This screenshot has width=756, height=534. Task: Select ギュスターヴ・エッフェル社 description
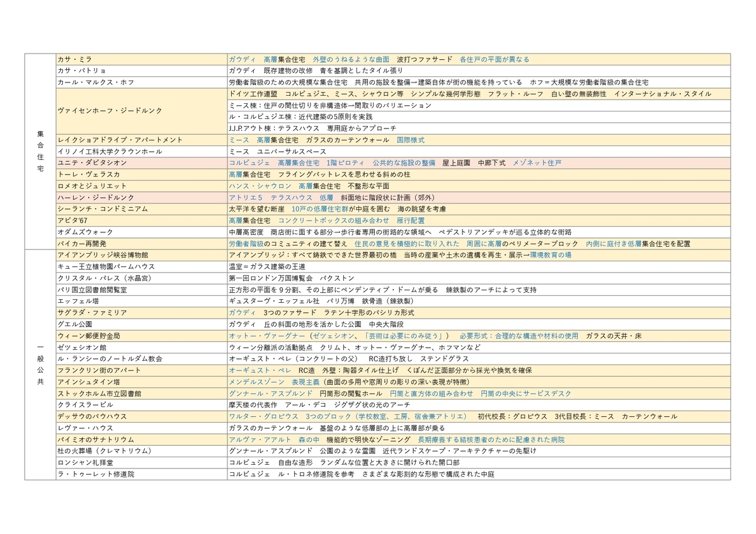(x=479, y=301)
